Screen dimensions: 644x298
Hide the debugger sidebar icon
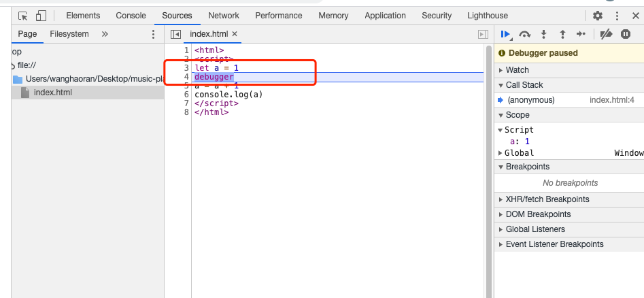(484, 35)
